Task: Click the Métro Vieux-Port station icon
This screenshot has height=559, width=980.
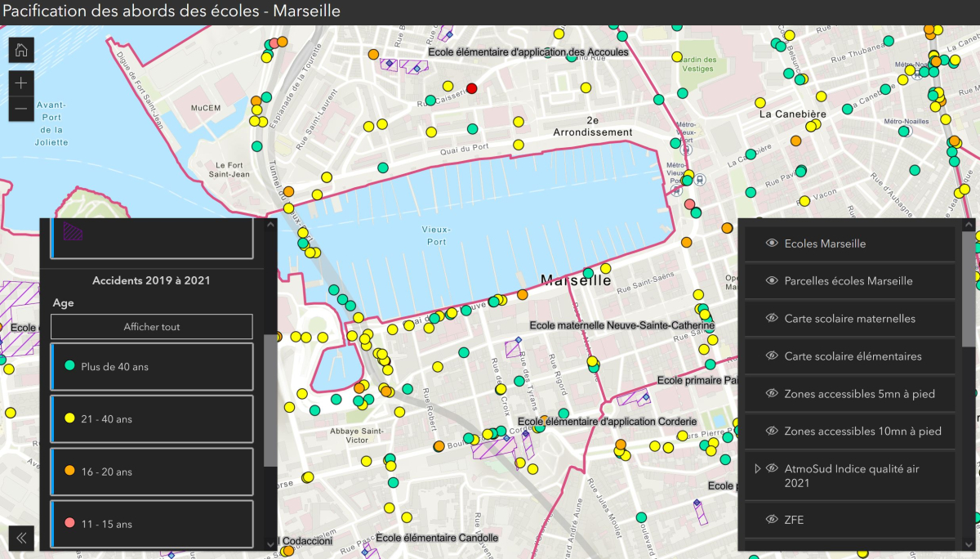Action: coord(686,150)
